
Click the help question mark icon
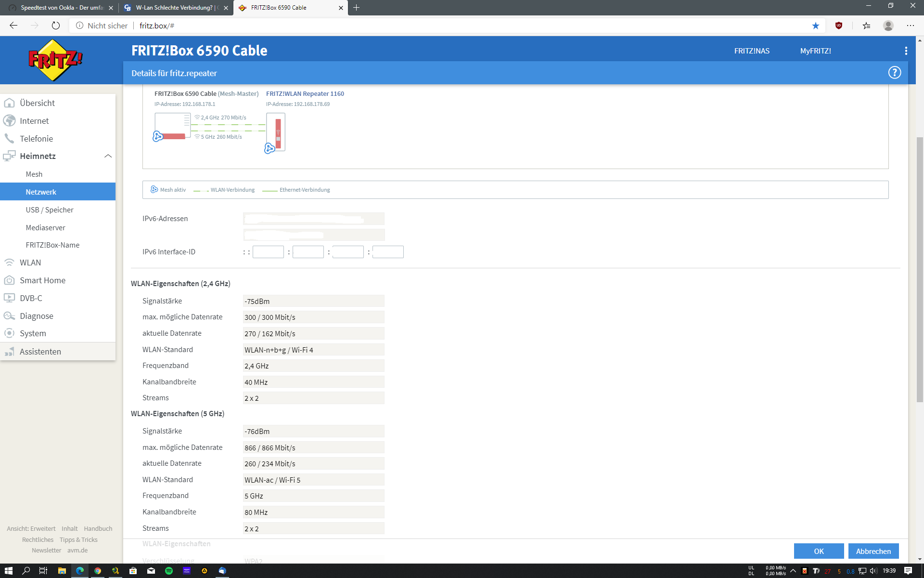coord(894,73)
